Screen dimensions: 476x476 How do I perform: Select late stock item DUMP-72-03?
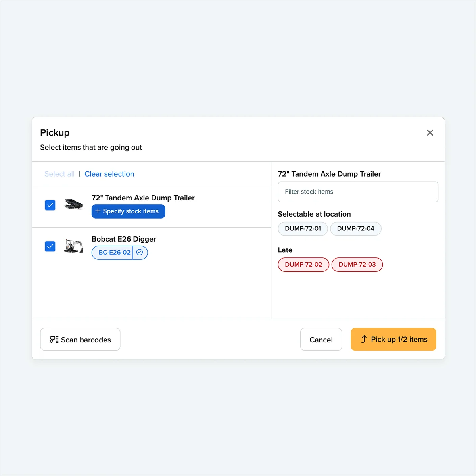pos(357,264)
